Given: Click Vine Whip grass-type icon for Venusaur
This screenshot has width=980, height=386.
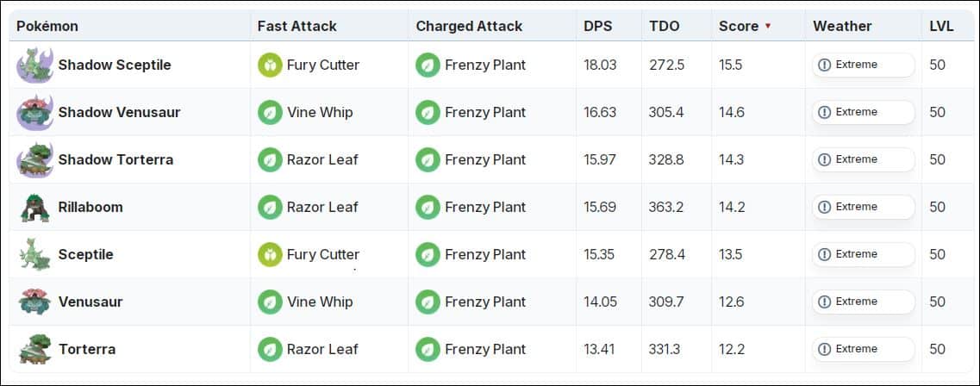Looking at the screenshot, I should (271, 302).
